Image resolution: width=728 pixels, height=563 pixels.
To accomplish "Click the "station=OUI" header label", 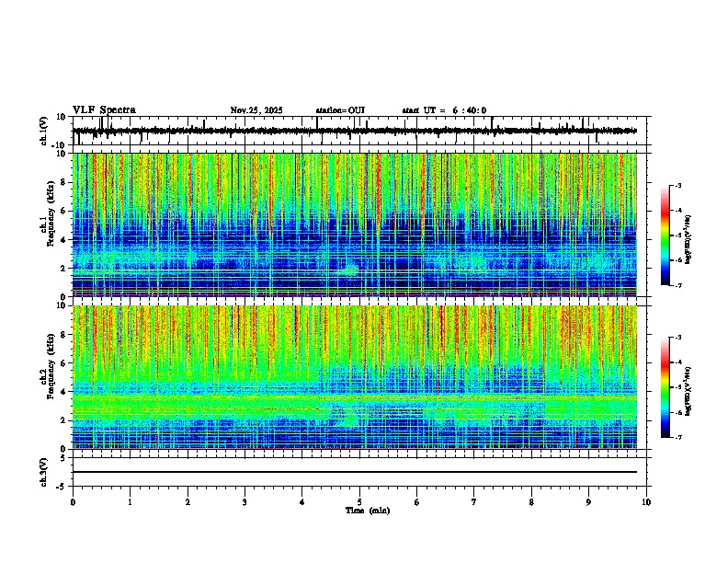I will click(340, 110).
